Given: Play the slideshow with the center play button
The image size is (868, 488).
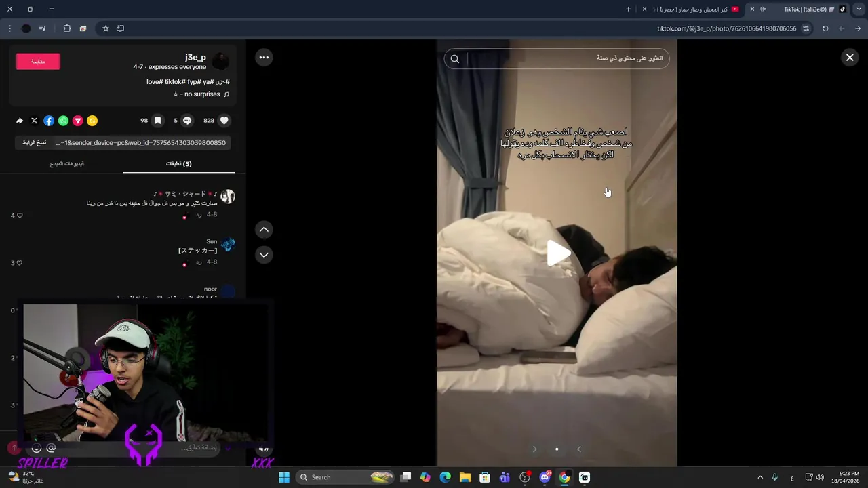Looking at the screenshot, I should pos(558,253).
